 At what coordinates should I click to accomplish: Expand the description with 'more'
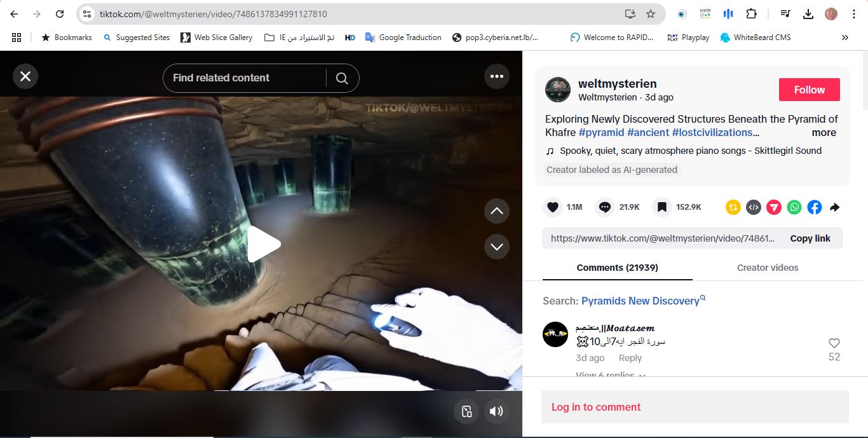[x=824, y=133]
